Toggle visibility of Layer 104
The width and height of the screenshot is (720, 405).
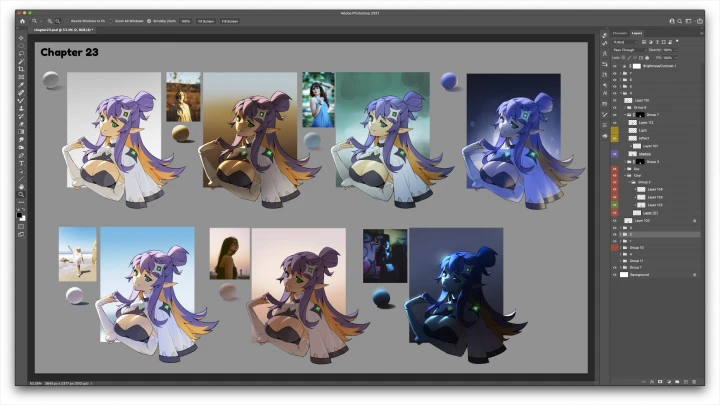point(614,189)
